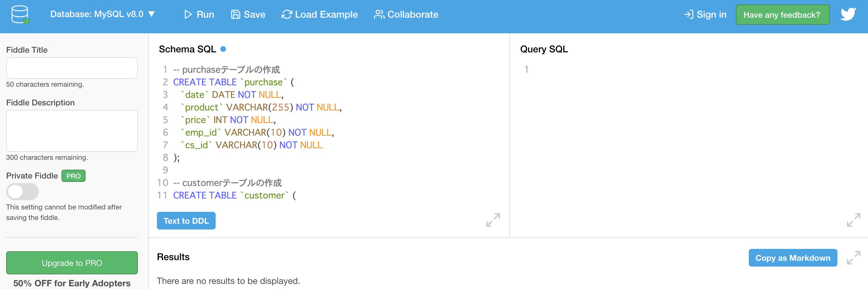
Task: Click the '50 characters remaining.' label
Action: [45, 84]
